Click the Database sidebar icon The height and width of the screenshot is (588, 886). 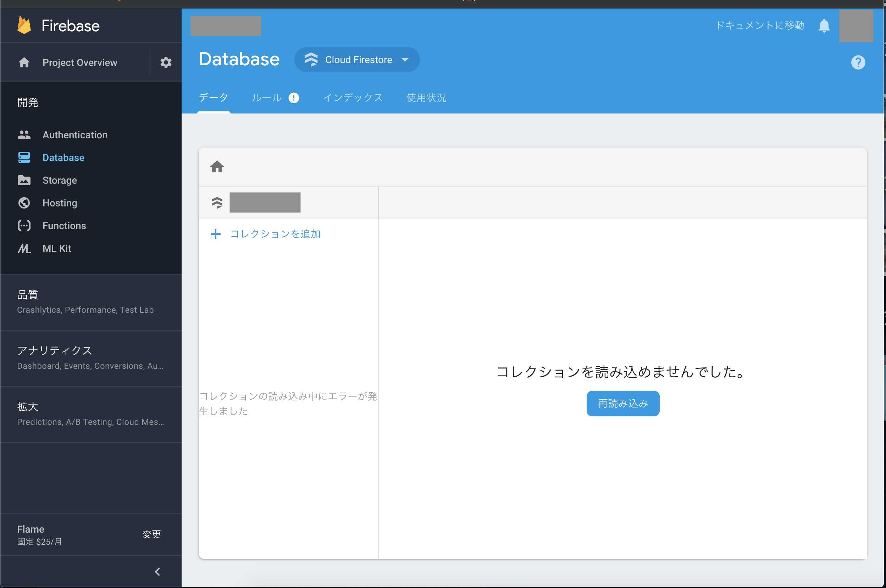point(24,157)
